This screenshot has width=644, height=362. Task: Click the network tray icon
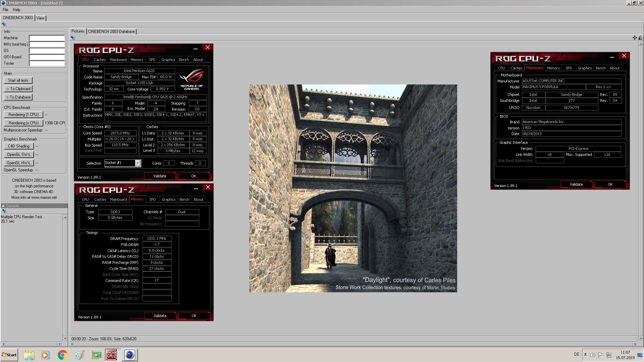click(x=609, y=355)
